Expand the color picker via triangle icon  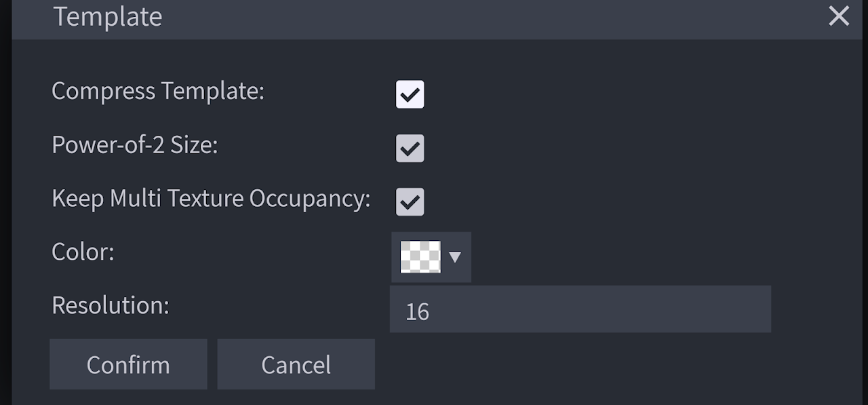pyautogui.click(x=455, y=257)
